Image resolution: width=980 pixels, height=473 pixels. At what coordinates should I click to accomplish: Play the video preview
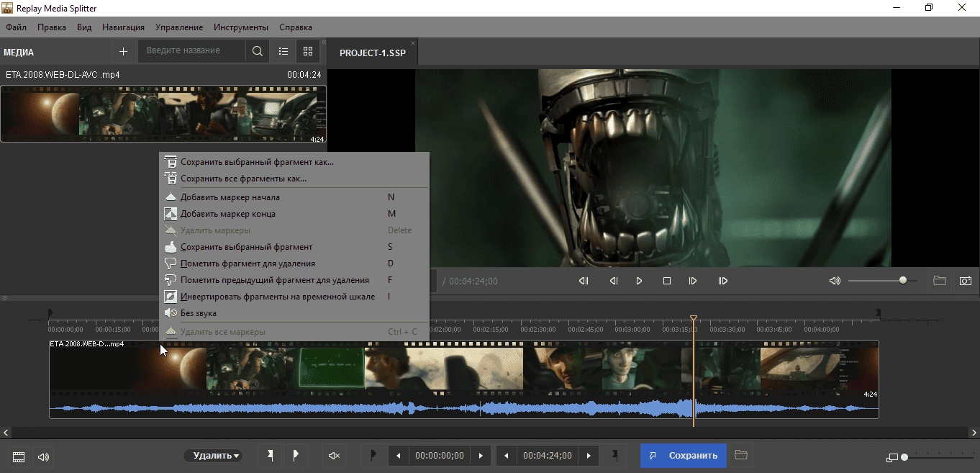pyautogui.click(x=639, y=281)
